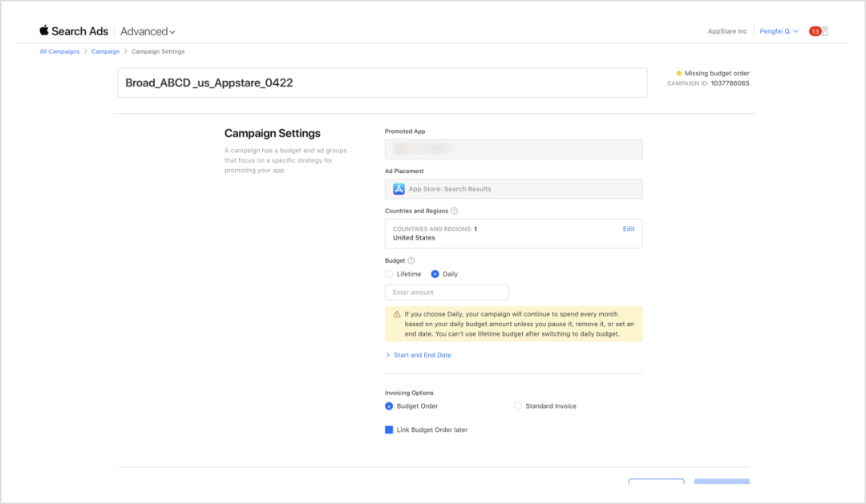This screenshot has width=866, height=504.
Task: Toggle the Link Budget Order later checkbox
Action: tap(390, 430)
